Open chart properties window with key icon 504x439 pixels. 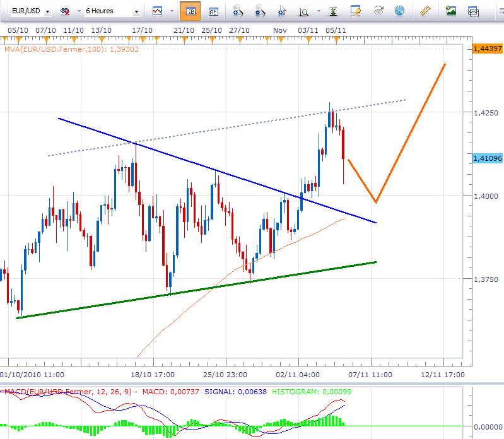[356, 11]
